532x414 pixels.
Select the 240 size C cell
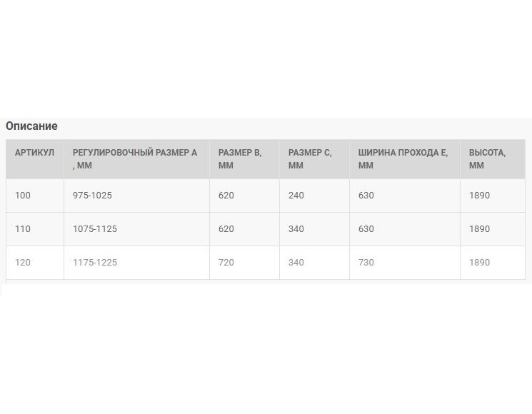314,196
